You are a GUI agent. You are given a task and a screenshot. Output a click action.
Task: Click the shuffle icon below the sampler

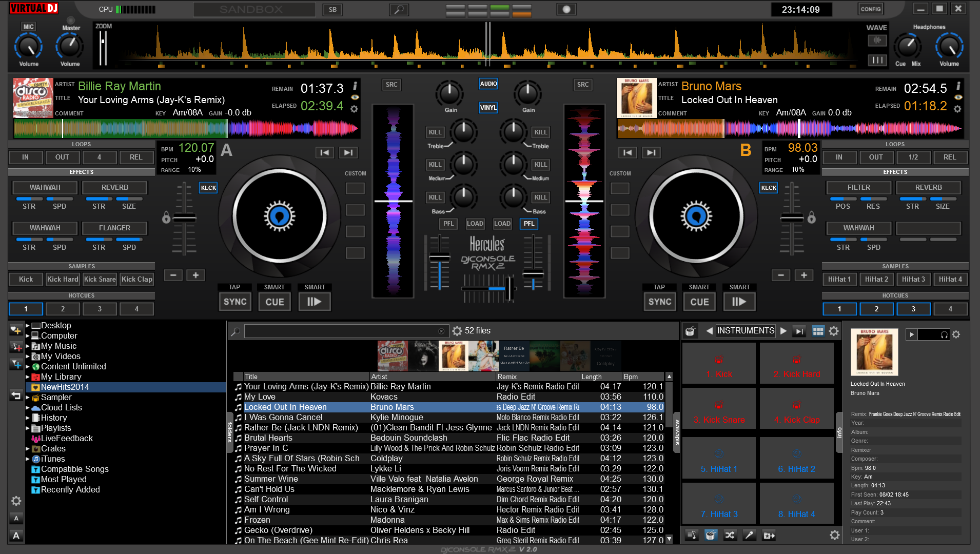coord(730,536)
